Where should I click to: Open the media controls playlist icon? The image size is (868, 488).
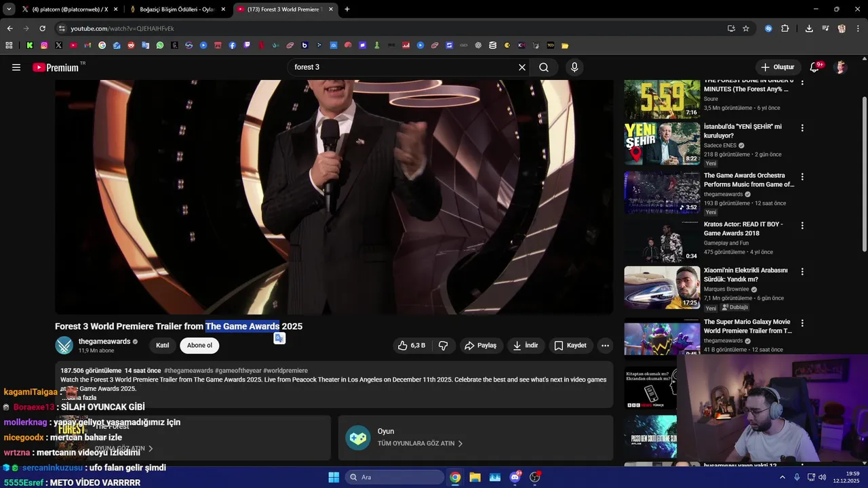coord(825,28)
